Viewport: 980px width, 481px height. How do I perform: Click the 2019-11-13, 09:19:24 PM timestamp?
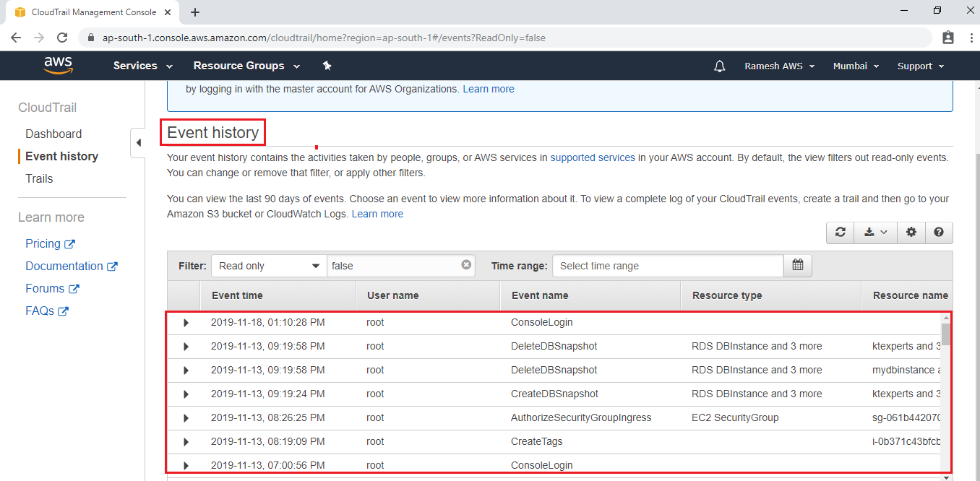pos(267,394)
